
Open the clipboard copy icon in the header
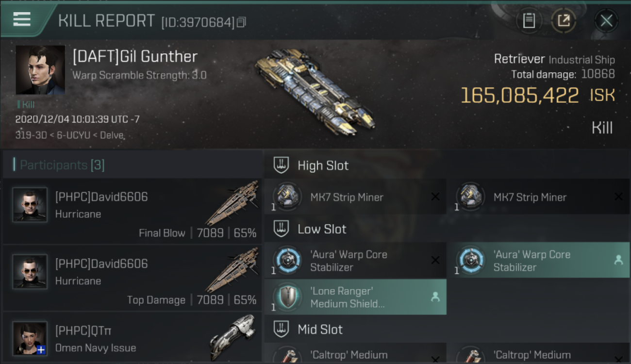[x=529, y=20]
